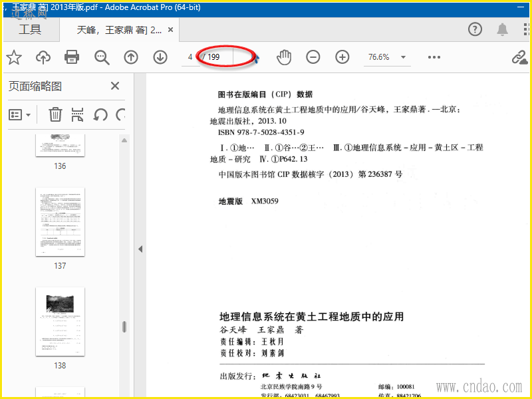This screenshot has height=399, width=532.
Task: Rotate pages counterclockwise
Action: coord(100,114)
